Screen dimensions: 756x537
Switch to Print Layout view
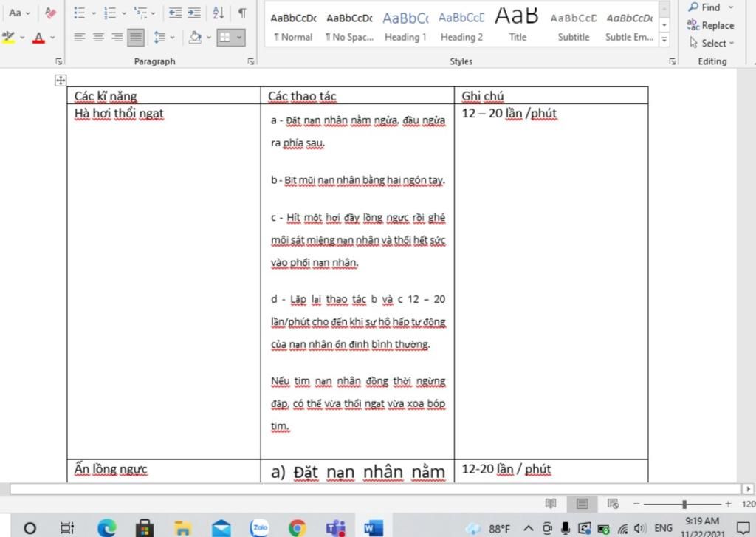coord(582,504)
